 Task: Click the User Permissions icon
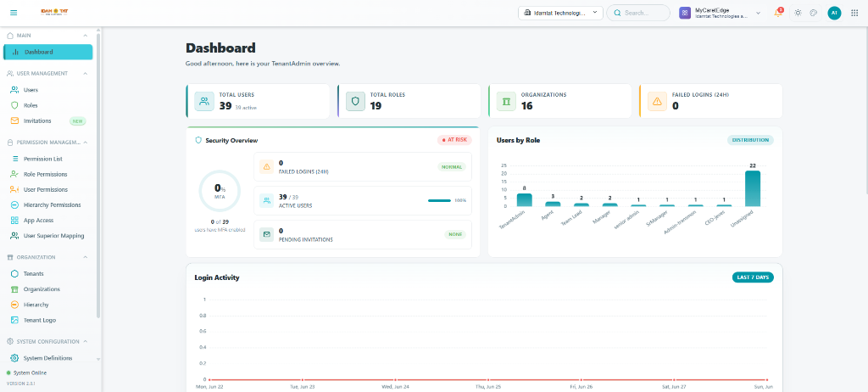[x=15, y=189]
